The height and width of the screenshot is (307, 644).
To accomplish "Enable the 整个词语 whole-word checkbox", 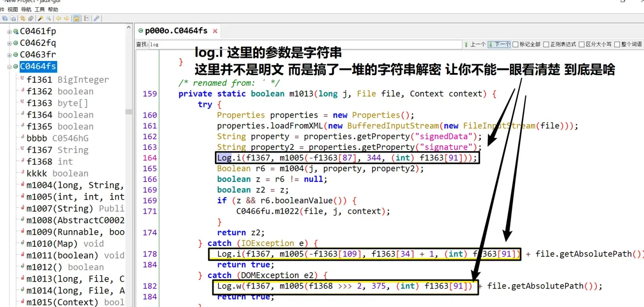I will [x=617, y=44].
